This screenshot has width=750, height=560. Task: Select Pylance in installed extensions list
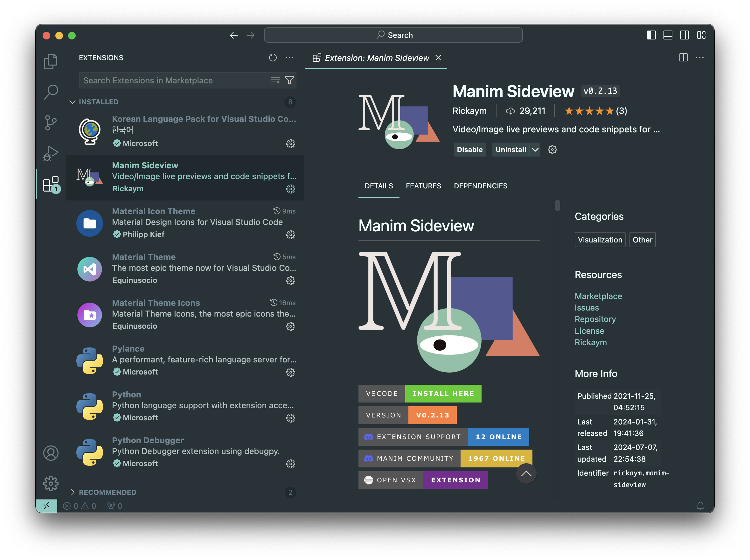click(x=185, y=360)
